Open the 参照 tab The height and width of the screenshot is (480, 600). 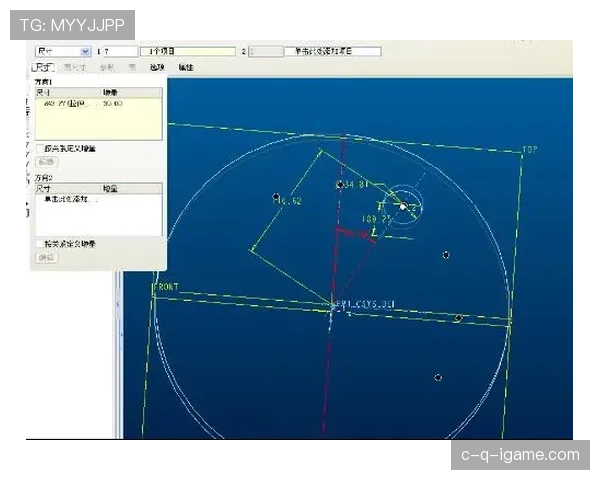(x=107, y=67)
